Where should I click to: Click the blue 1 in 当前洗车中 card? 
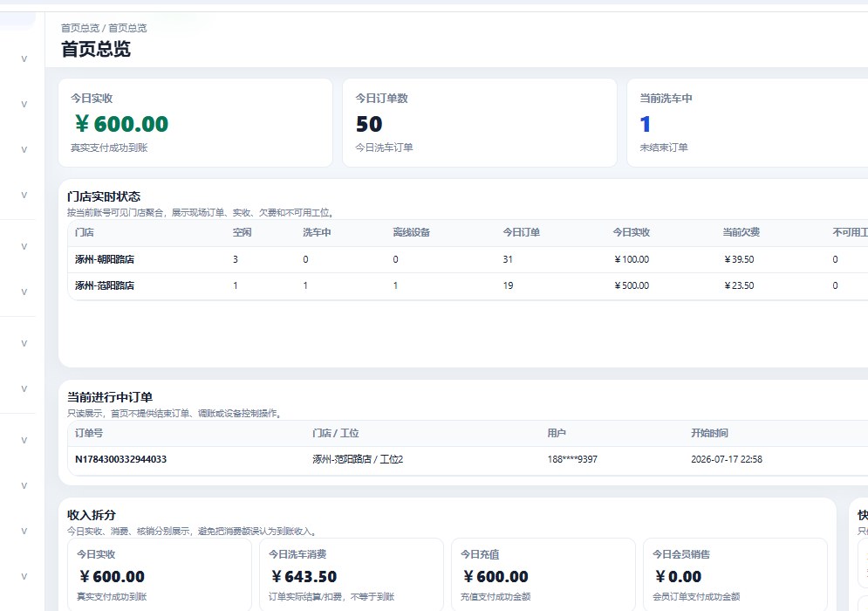[645, 124]
